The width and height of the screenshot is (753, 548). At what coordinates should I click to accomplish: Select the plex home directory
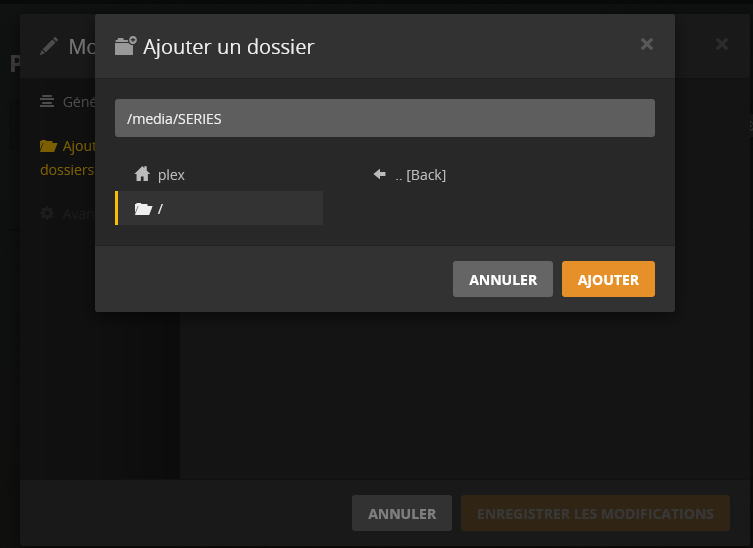(x=220, y=174)
